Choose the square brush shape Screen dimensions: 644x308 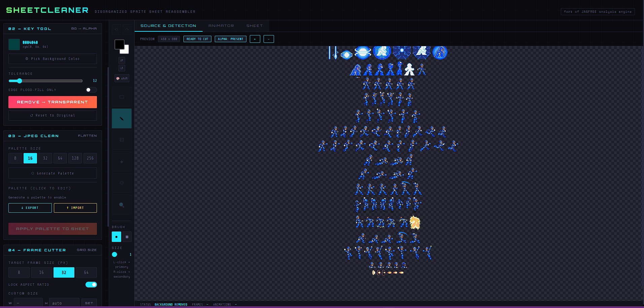click(127, 237)
